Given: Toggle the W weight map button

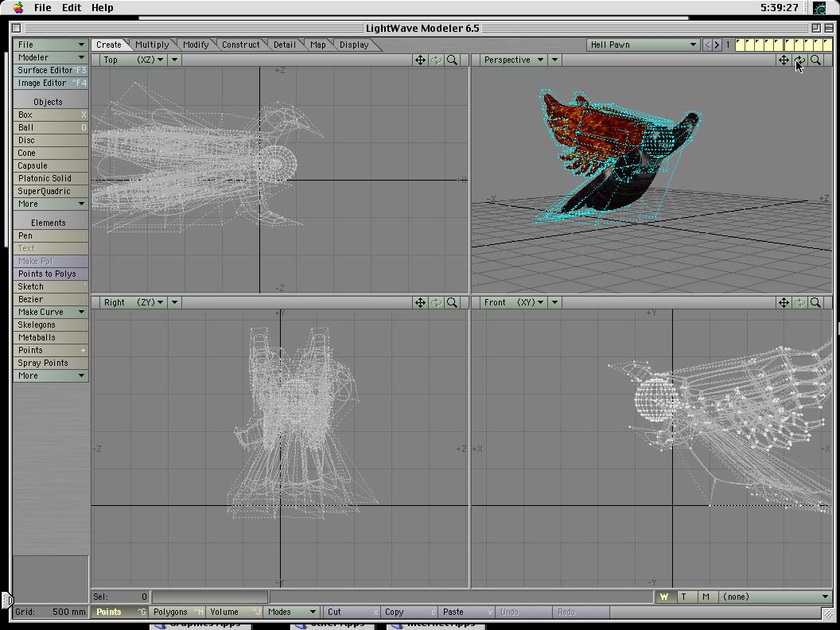Looking at the screenshot, I should click(664, 597).
